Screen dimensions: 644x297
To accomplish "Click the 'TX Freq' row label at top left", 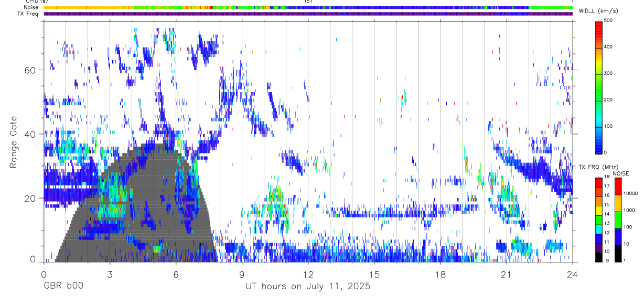I will [x=28, y=14].
